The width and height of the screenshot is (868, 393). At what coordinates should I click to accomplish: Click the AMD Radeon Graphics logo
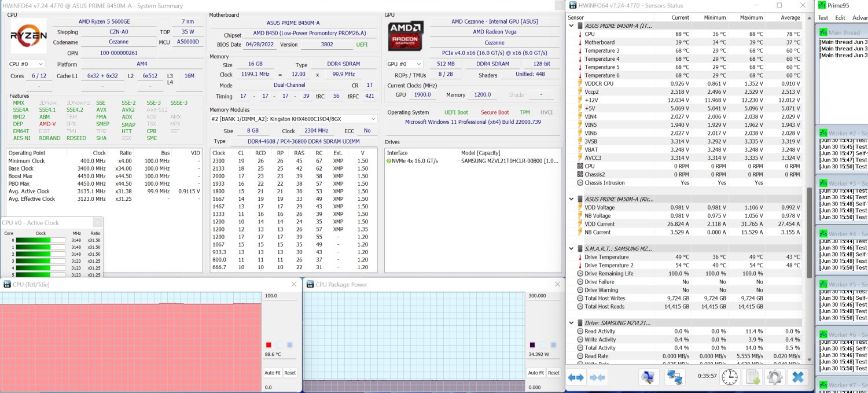406,35
